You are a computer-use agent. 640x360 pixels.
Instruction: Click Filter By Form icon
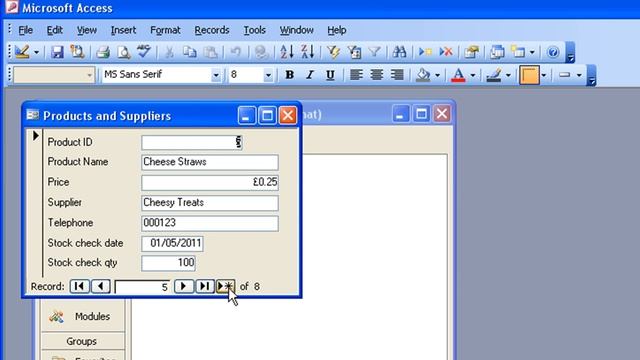[x=354, y=52]
